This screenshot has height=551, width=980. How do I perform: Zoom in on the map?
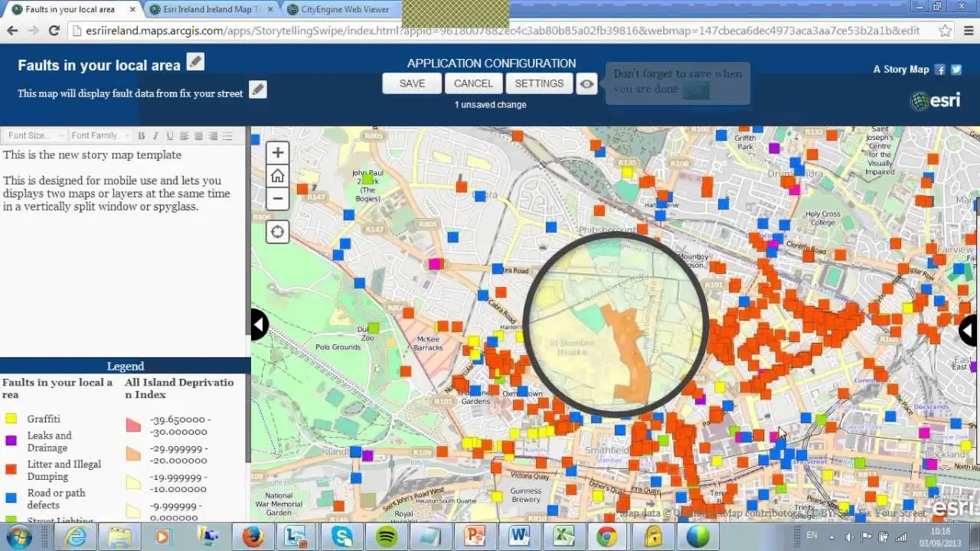(x=277, y=152)
